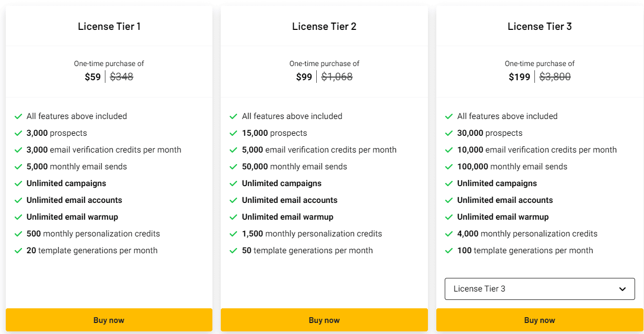Viewport: 644px width, 334px height.
Task: Click 20 template generations per month text
Action: (x=92, y=251)
